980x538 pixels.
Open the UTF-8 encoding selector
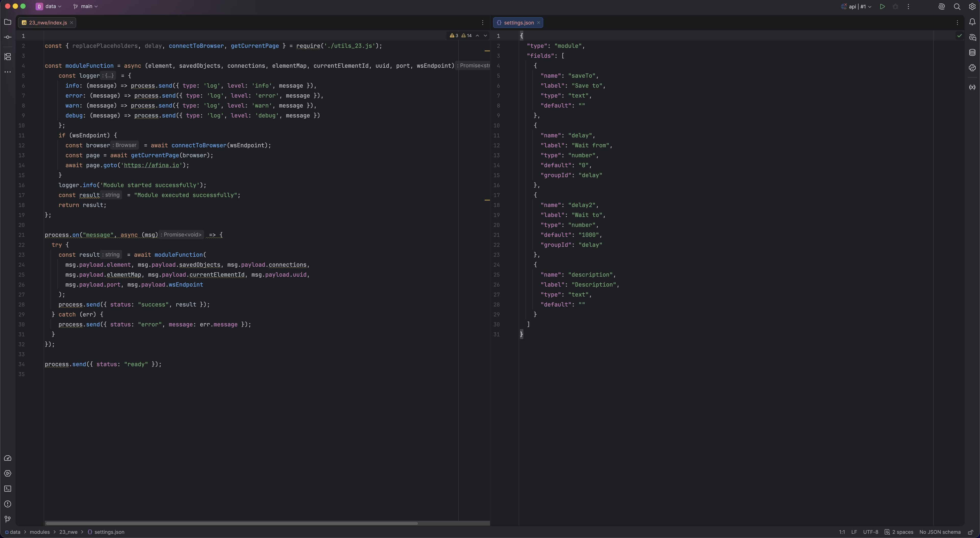pyautogui.click(x=871, y=532)
